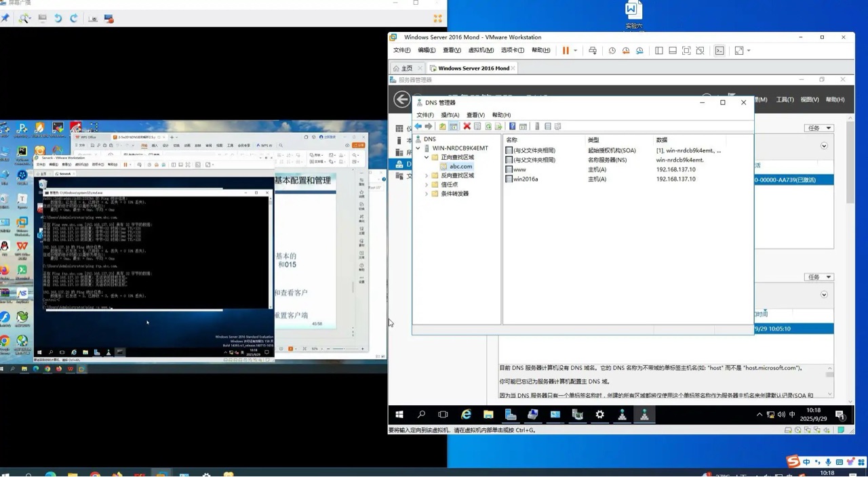Image resolution: width=868 pixels, height=477 pixels.
Task: Open the lower 任务 dropdown in Server Manager
Action: pyautogui.click(x=818, y=277)
